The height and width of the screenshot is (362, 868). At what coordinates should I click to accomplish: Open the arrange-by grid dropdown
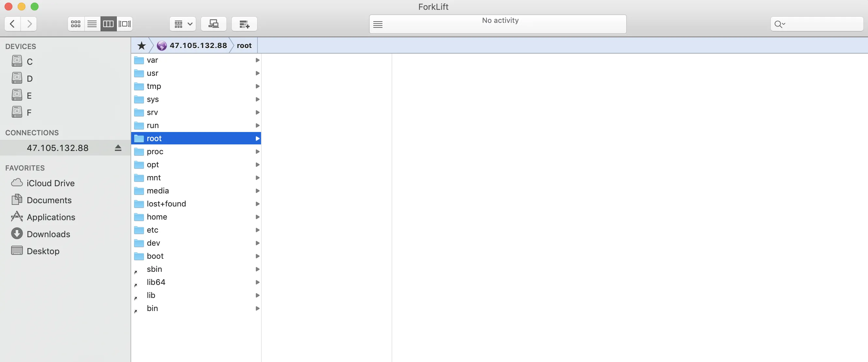coord(183,24)
